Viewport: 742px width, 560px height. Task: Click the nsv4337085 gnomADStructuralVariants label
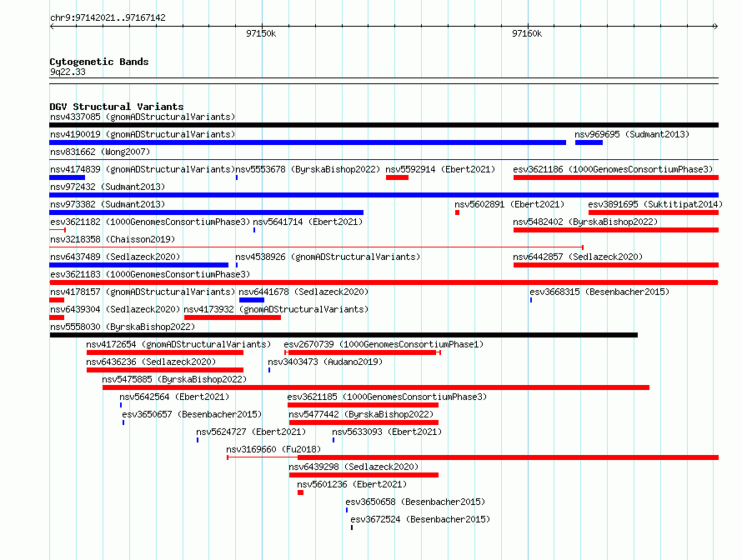tap(143, 117)
